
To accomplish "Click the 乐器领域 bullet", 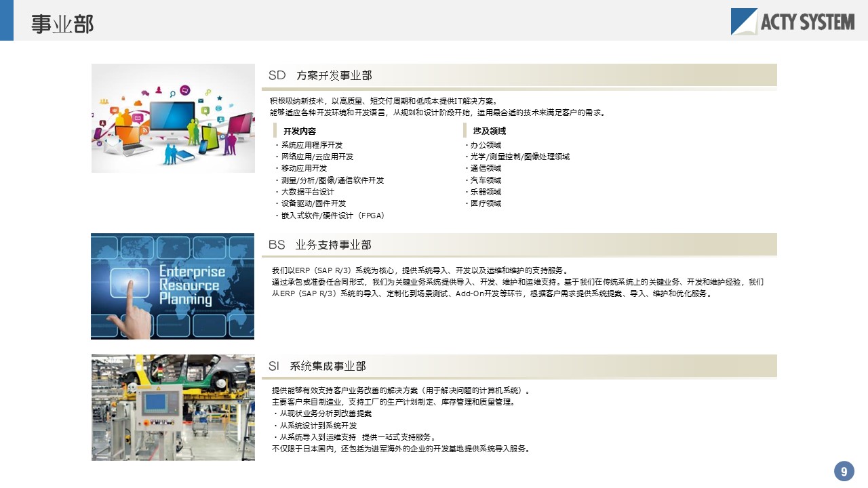I will (x=483, y=192).
